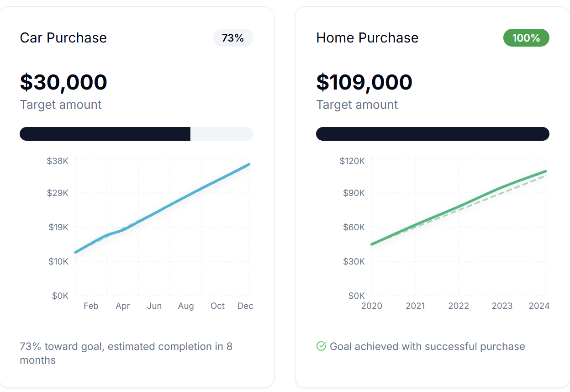Click the $109,000 target amount
Image resolution: width=570 pixels, height=392 pixels.
click(x=364, y=82)
